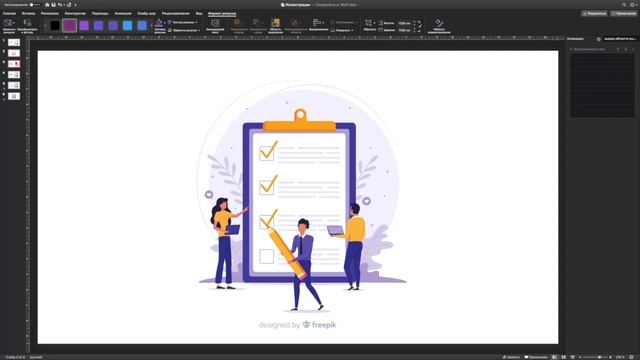The width and height of the screenshot is (640, 360).
Task: Click the Save icon in the quick access toolbar
Action: [53, 5]
